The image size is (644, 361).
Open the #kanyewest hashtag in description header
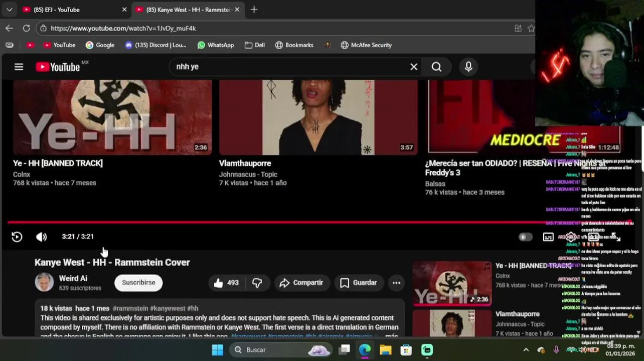(x=168, y=308)
